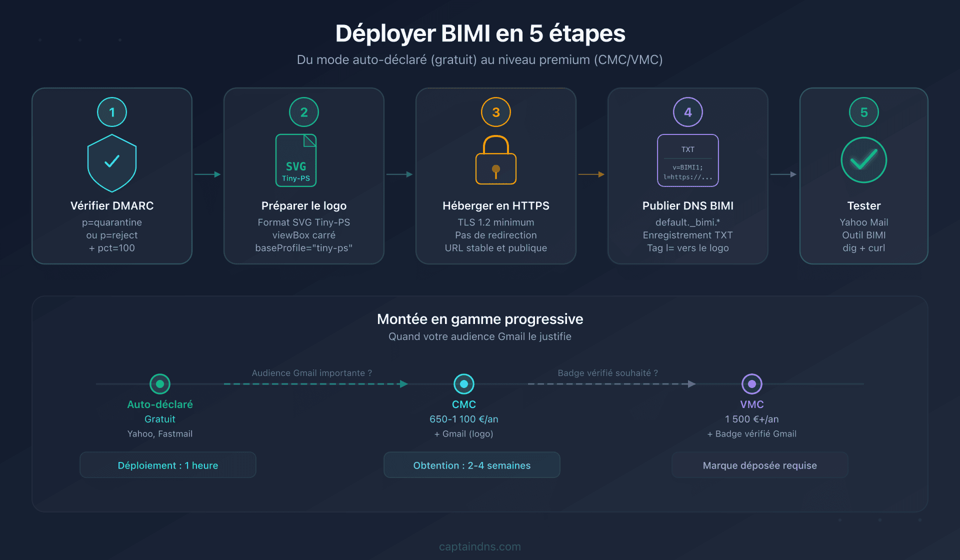Click the p=quarantine text
The height and width of the screenshot is (560, 960).
112,222
